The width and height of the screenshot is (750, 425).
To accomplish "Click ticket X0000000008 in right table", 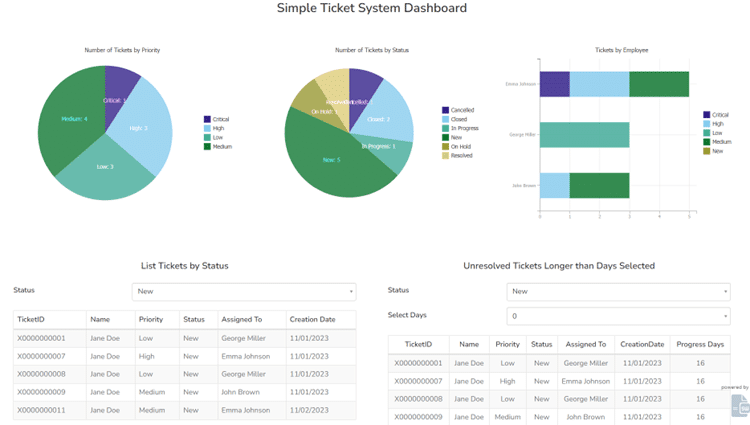I will (418, 398).
